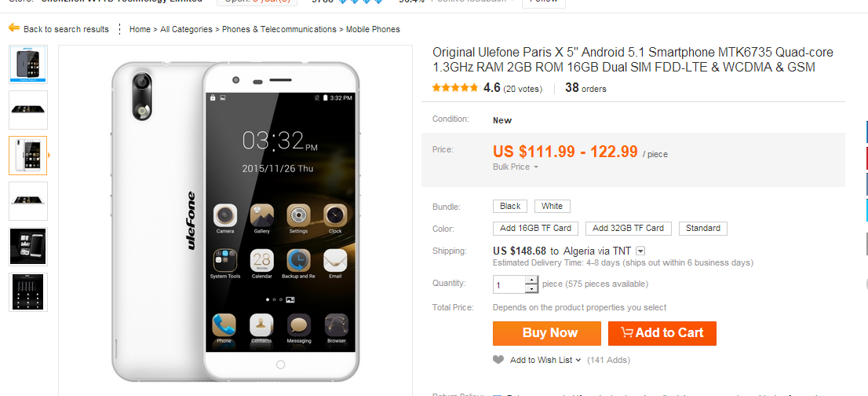Open the Phones & Telecommunications breadcrumb

[279, 29]
